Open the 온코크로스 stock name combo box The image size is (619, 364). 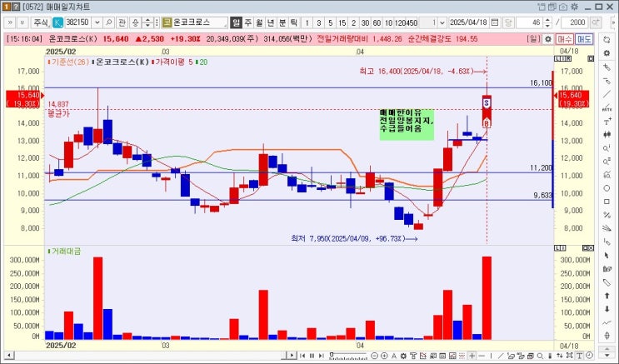[195, 22]
